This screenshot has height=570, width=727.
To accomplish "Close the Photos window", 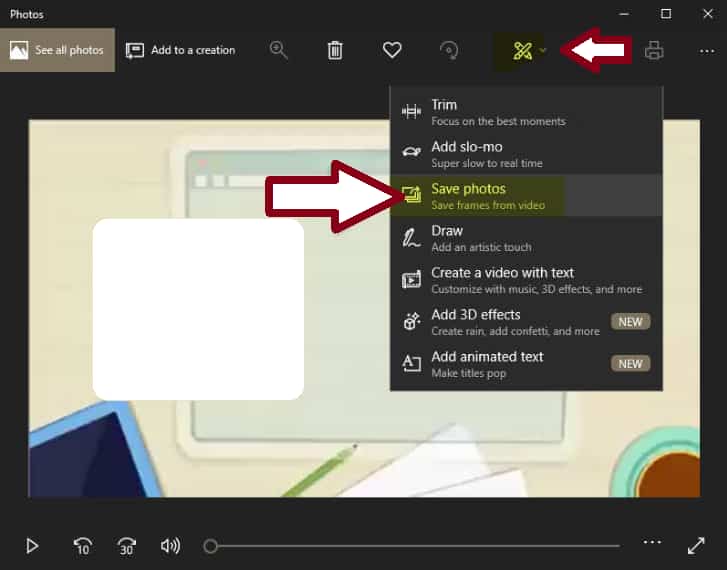I will [708, 14].
